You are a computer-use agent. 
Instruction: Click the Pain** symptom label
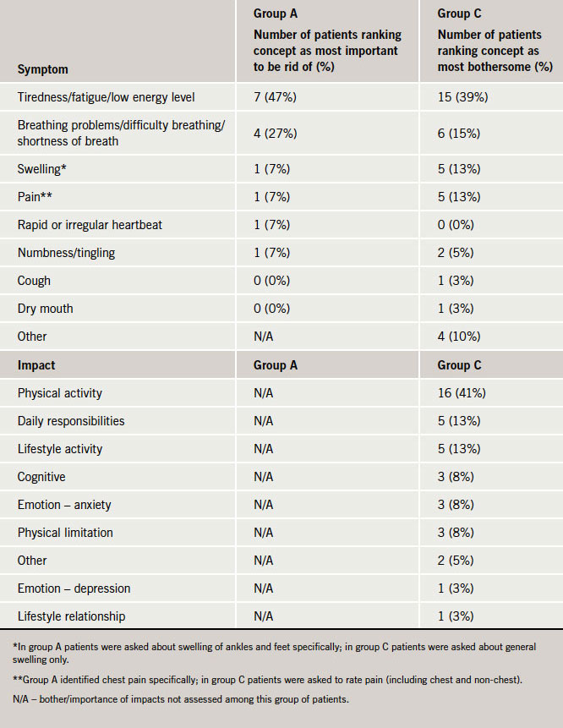click(x=36, y=197)
